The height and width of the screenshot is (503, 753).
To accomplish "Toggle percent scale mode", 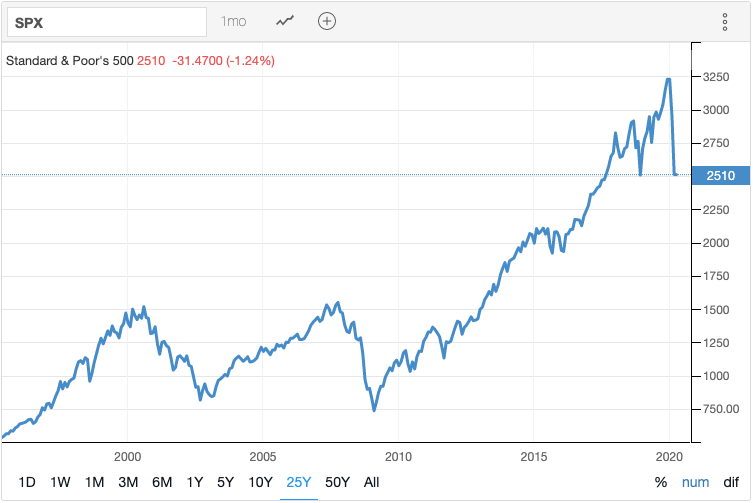I will pyautogui.click(x=661, y=482).
